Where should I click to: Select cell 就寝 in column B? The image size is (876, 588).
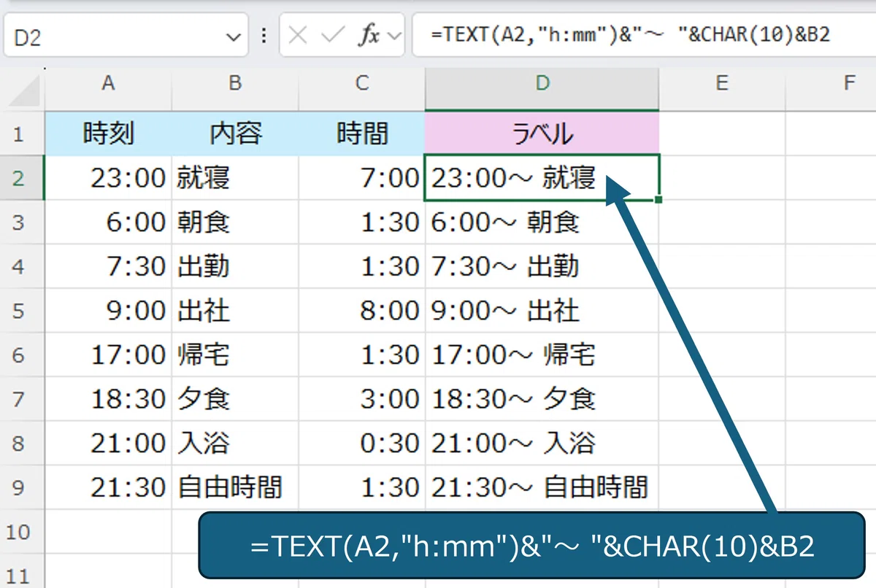pyautogui.click(x=235, y=177)
